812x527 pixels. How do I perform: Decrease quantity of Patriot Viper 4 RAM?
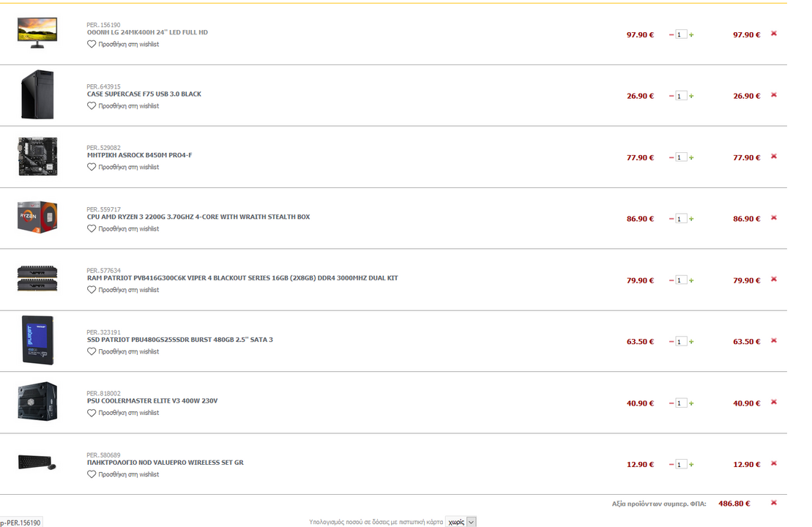(671, 280)
